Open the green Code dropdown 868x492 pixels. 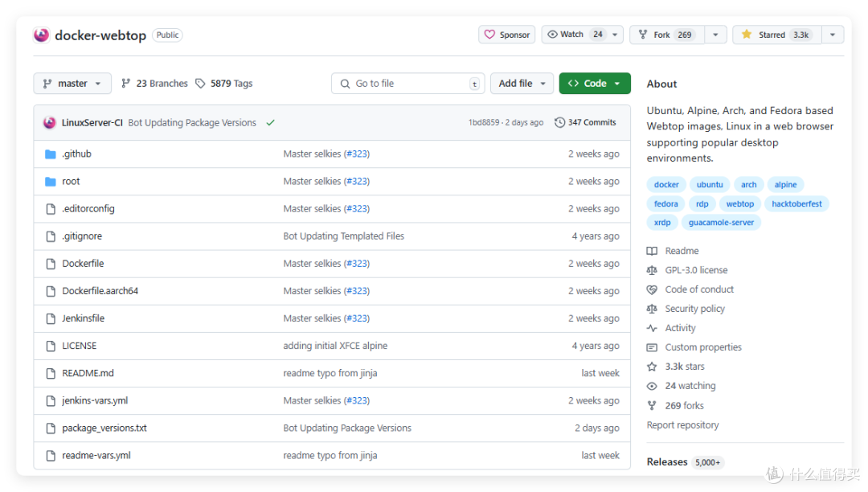click(x=595, y=84)
